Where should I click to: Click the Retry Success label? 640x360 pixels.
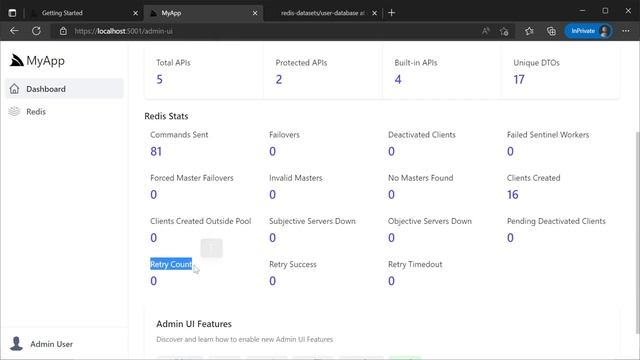[x=293, y=264]
